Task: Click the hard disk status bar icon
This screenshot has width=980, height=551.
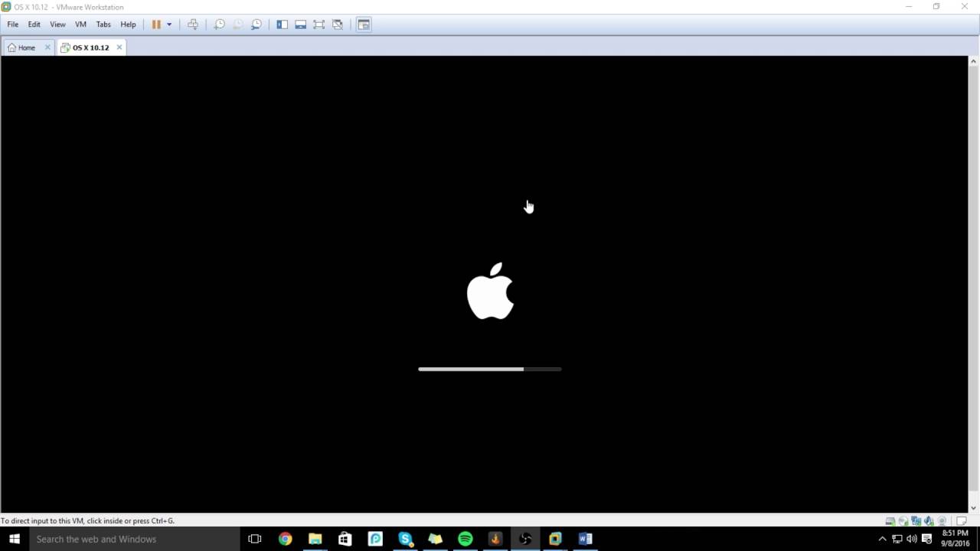Action: click(x=890, y=521)
